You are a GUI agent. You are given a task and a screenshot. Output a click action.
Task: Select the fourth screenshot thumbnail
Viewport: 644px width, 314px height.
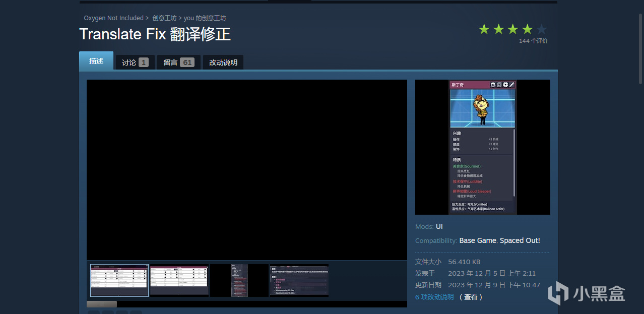(x=299, y=280)
